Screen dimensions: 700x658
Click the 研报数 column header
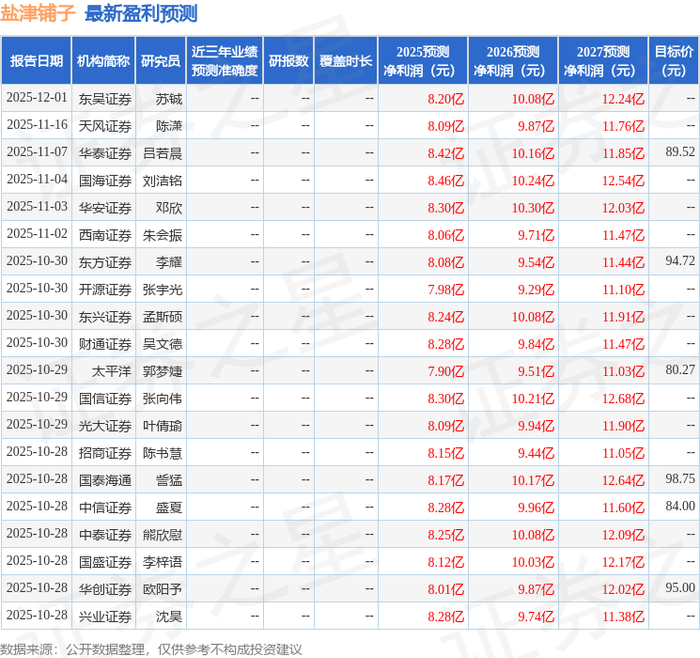pyautogui.click(x=289, y=61)
